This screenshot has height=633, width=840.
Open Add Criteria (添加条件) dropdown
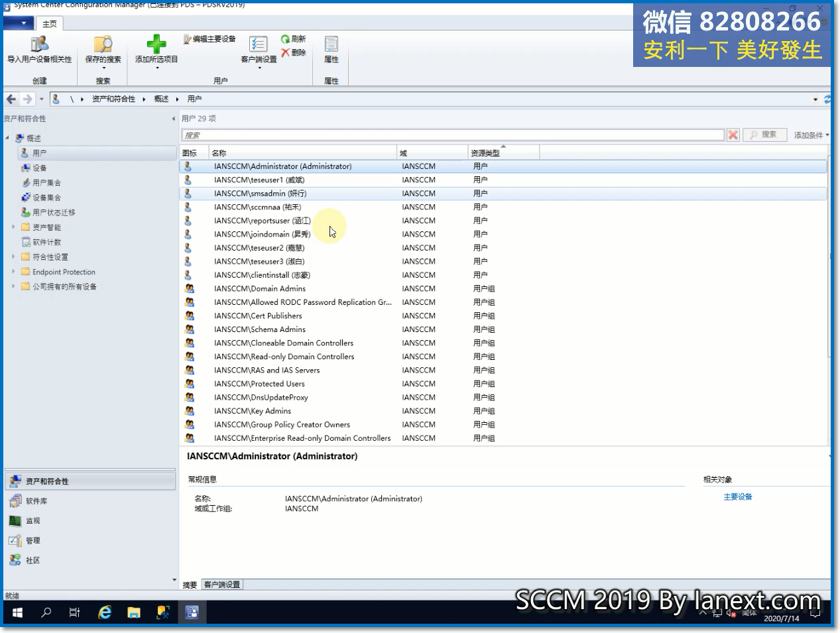(811, 135)
